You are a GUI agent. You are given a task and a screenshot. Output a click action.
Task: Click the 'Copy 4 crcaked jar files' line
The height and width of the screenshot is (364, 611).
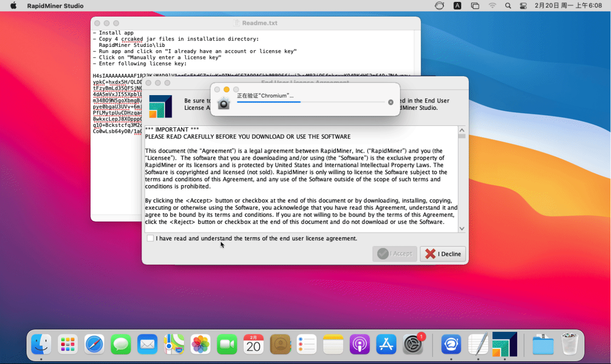(x=176, y=39)
